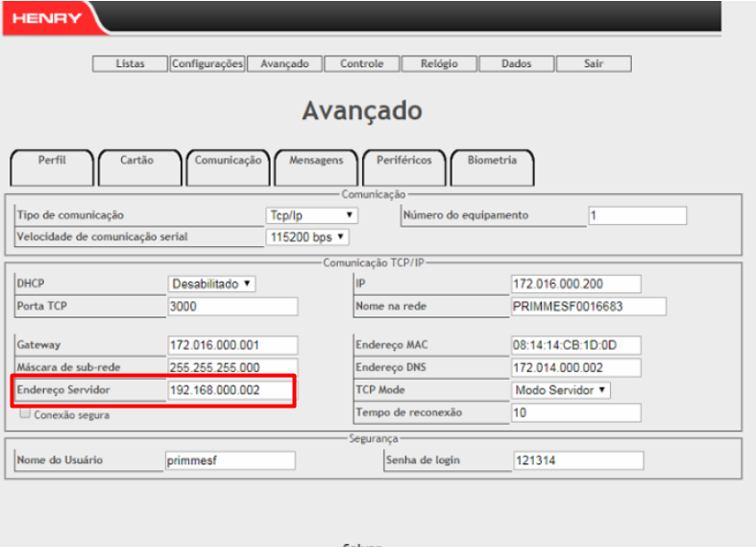The image size is (756, 547).
Task: Click the TCP Mode label
Action: (x=380, y=389)
